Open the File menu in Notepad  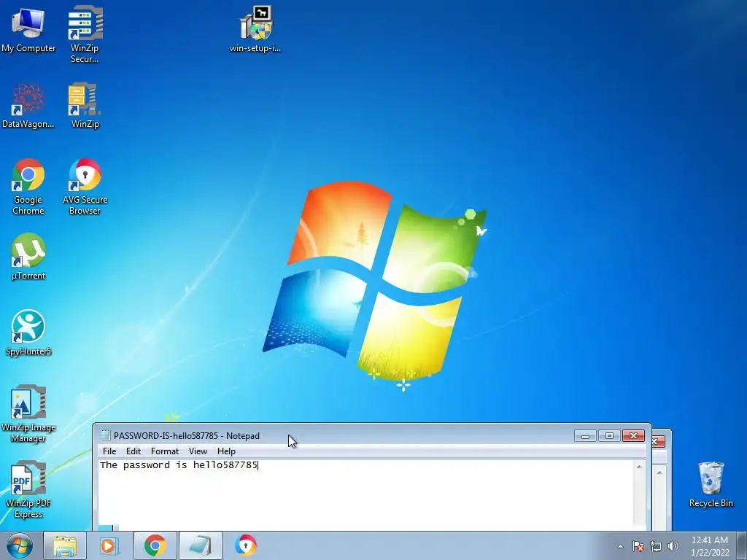click(109, 451)
